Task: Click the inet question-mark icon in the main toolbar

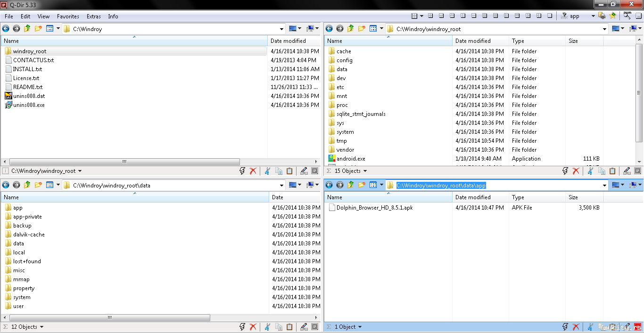Action: pos(564,16)
